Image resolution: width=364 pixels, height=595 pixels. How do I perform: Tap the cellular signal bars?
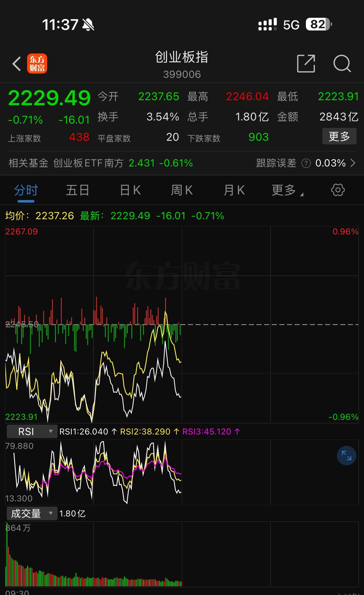(267, 25)
